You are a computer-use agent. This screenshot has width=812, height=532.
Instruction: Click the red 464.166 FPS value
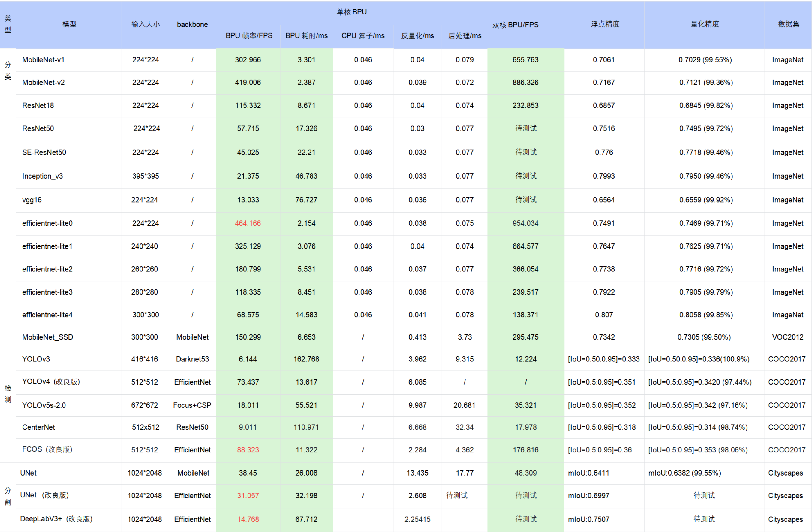pos(248,223)
